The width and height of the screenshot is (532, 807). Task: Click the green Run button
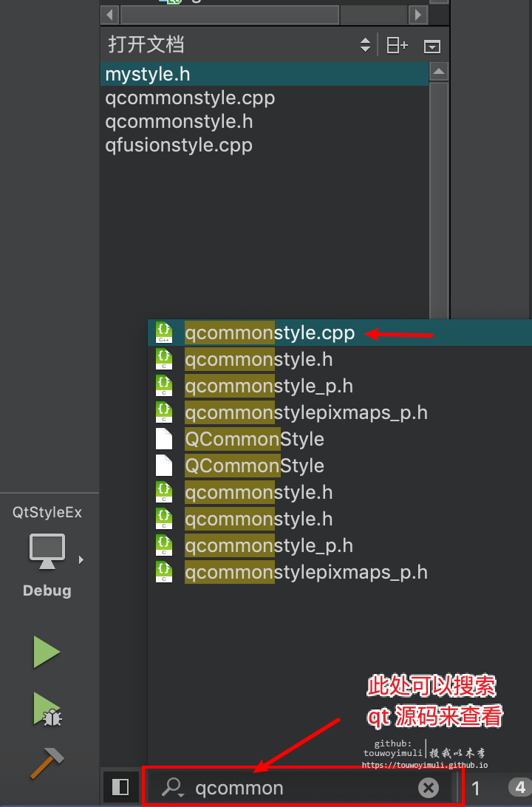pyautogui.click(x=47, y=652)
